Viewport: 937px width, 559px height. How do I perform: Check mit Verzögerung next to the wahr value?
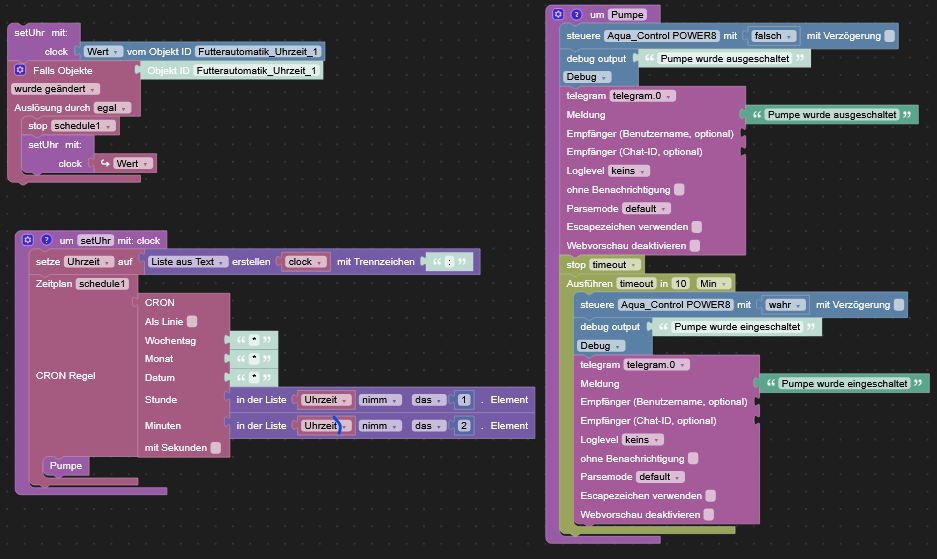(x=900, y=304)
